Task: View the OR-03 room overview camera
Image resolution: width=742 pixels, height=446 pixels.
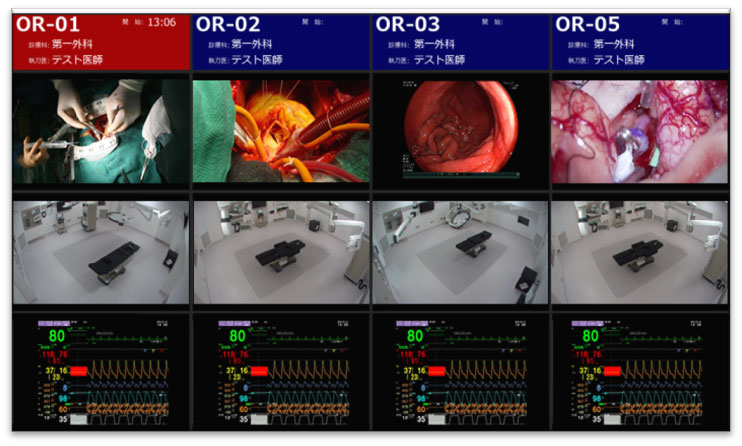Action: tap(460, 252)
